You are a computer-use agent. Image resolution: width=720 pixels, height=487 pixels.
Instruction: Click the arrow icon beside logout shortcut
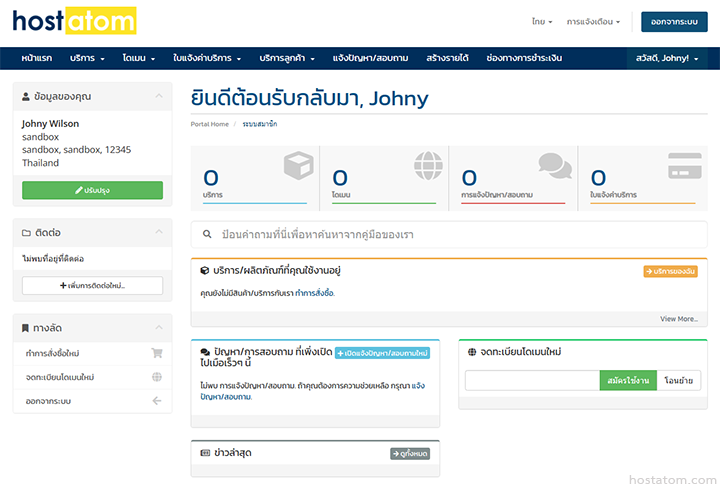[157, 401]
